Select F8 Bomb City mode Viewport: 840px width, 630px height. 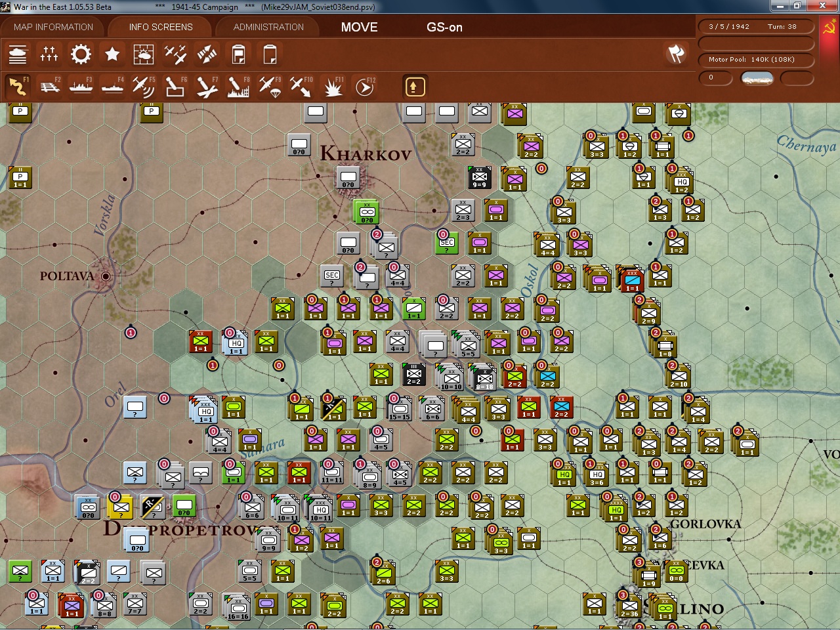tap(238, 87)
